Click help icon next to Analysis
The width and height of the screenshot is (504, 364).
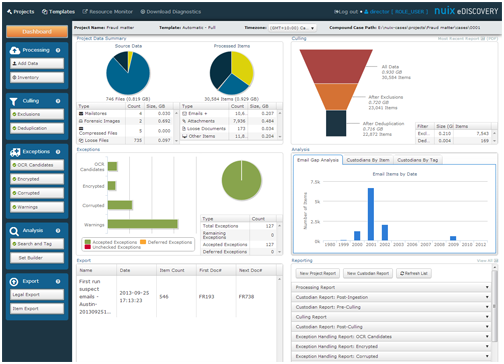tap(58, 231)
